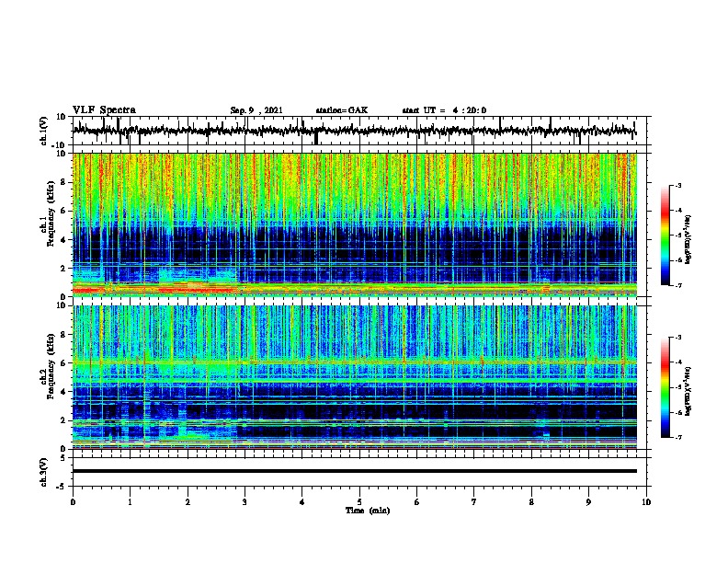Click the 6 kHz tick on ch.2 frequency axis

click(63, 362)
